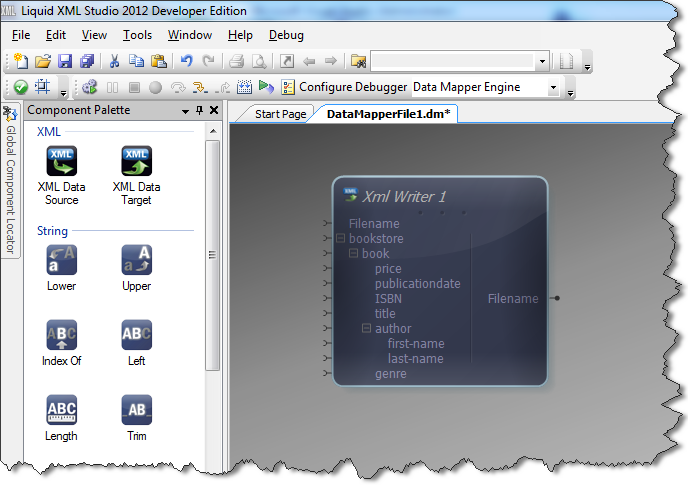Click the Paste clipboard icon
Screen dimensions: 688x485
(x=158, y=61)
